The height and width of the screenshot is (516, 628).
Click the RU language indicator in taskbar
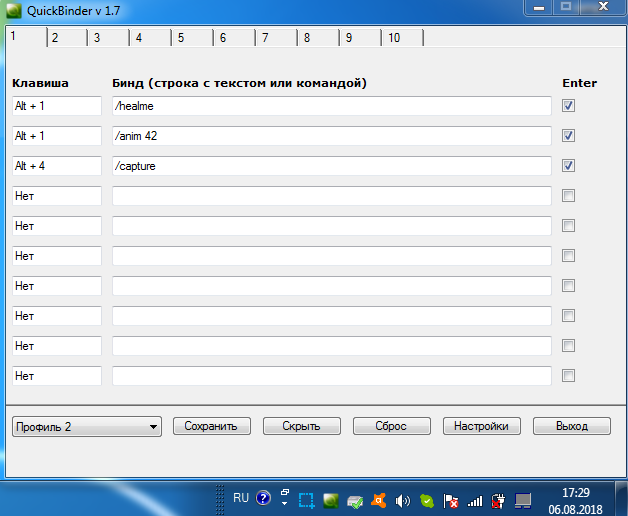click(x=241, y=497)
